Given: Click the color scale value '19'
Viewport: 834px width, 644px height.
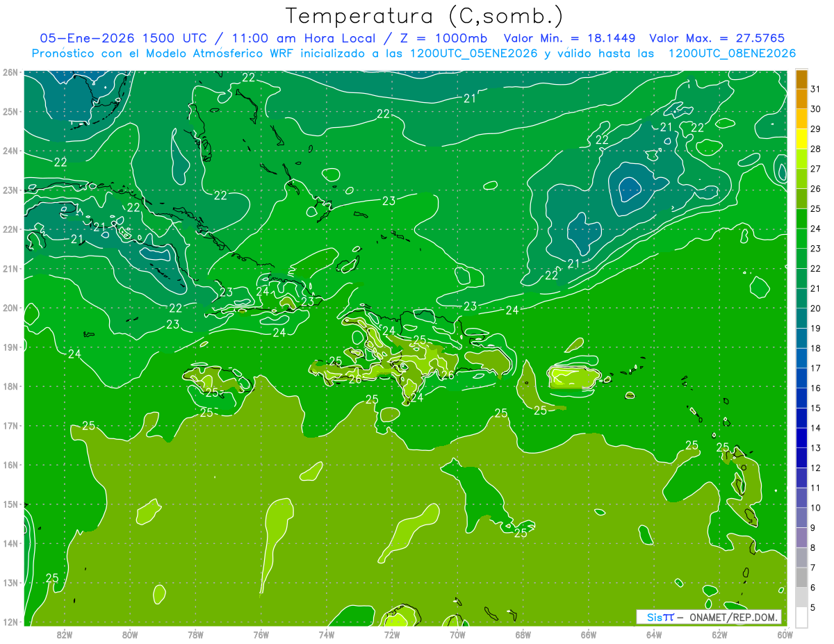Looking at the screenshot, I should pos(816,329).
